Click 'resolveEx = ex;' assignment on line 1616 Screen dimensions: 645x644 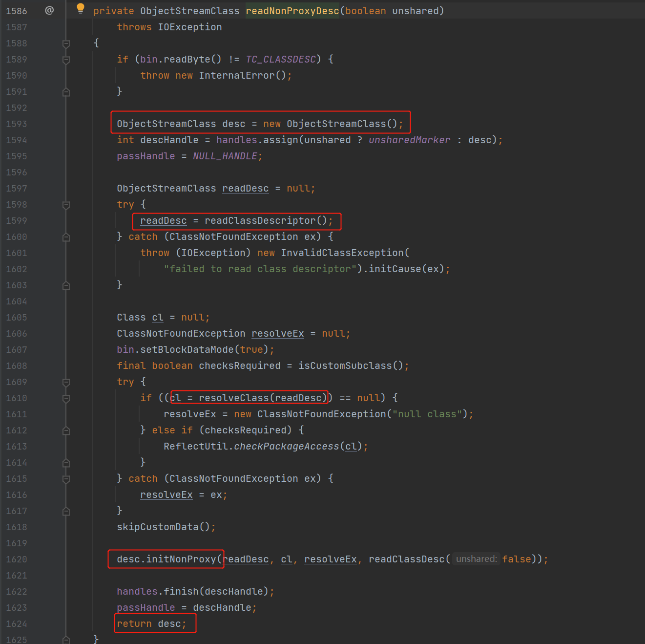point(184,494)
